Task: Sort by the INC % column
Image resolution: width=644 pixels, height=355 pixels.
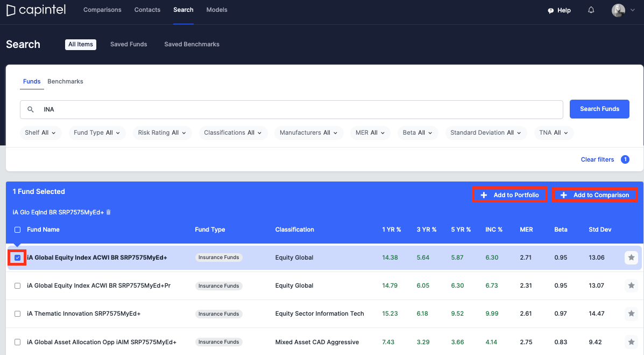Action: pos(494,229)
